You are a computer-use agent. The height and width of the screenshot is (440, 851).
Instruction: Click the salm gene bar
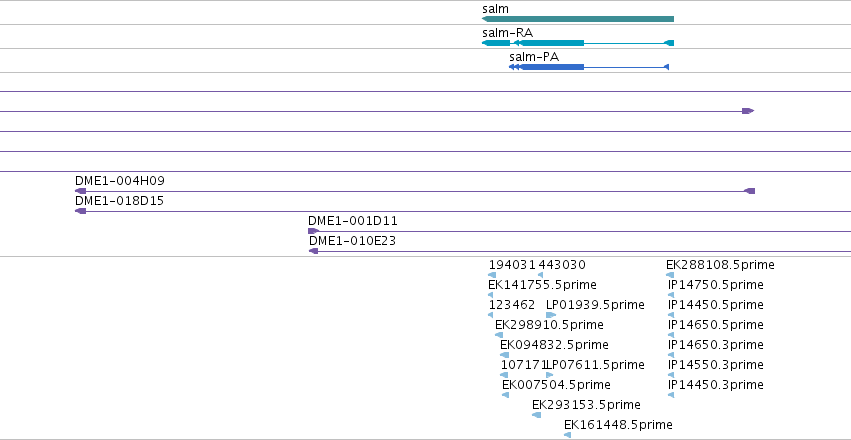click(578, 19)
